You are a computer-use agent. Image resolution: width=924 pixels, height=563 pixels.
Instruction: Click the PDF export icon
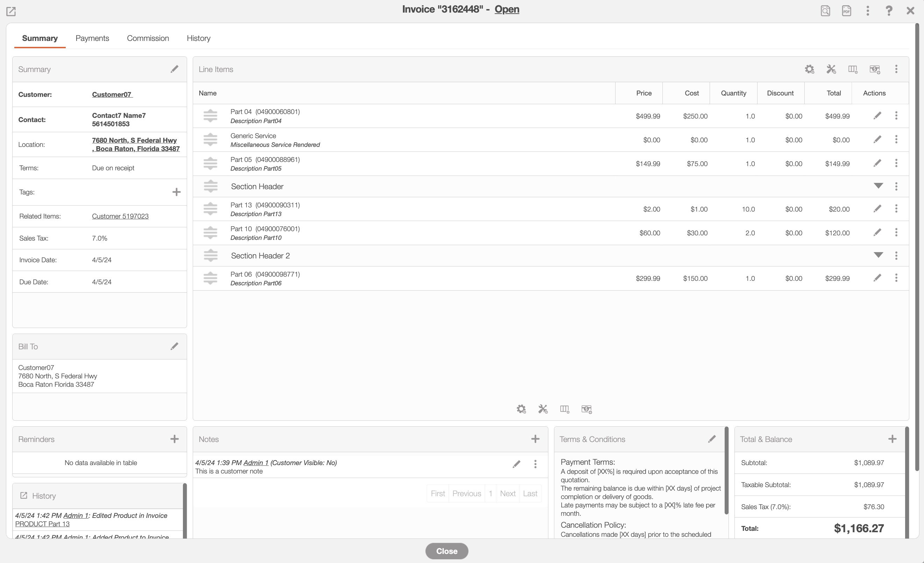[846, 10]
